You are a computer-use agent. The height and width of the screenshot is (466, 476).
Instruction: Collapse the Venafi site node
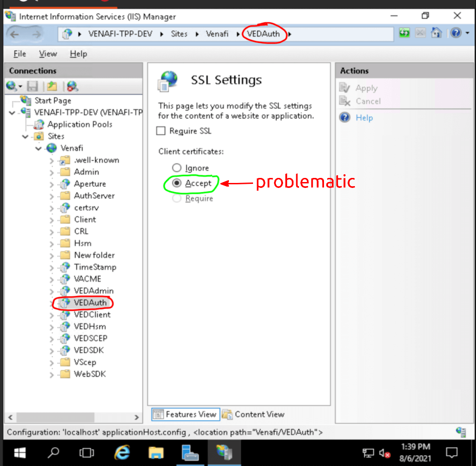click(x=39, y=148)
